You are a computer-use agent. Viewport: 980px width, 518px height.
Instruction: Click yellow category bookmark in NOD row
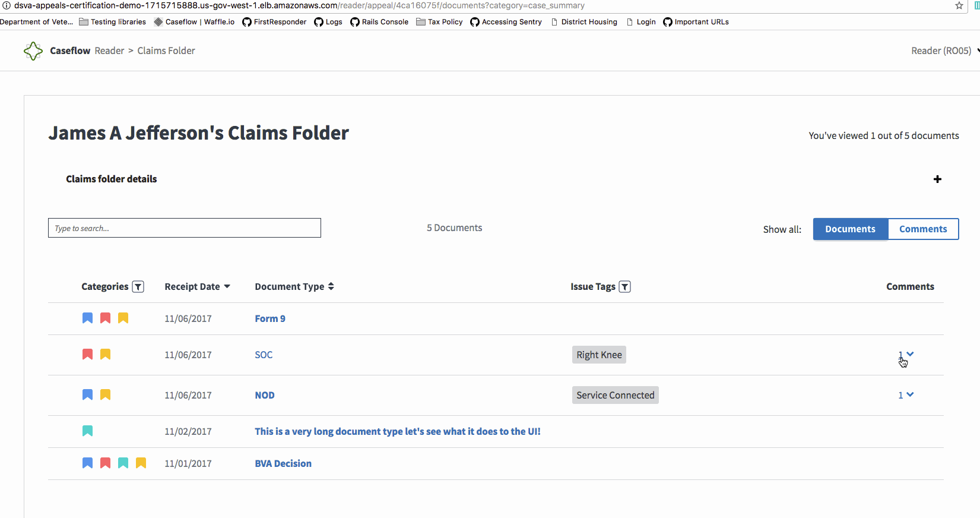point(105,395)
